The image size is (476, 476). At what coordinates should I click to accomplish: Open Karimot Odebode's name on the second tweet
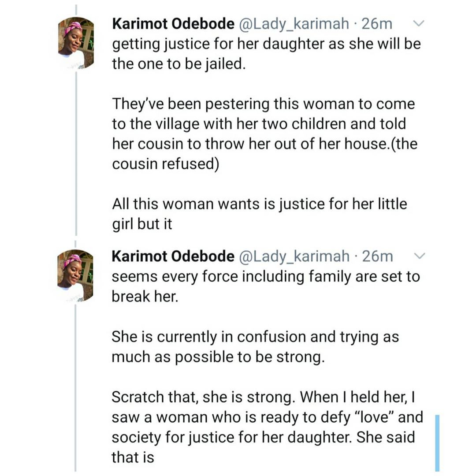[173, 256]
